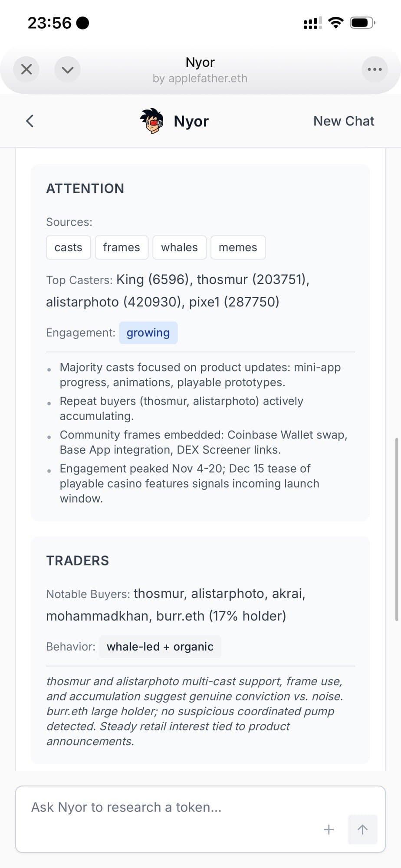
Task: Tap the back chevron in the header
Action: (29, 121)
